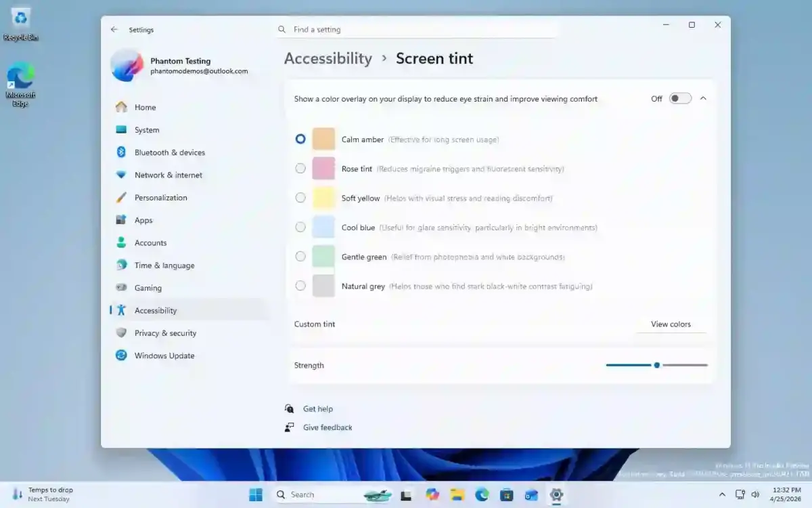Click the Personalization brush icon
Image resolution: width=812 pixels, height=508 pixels.
[122, 197]
